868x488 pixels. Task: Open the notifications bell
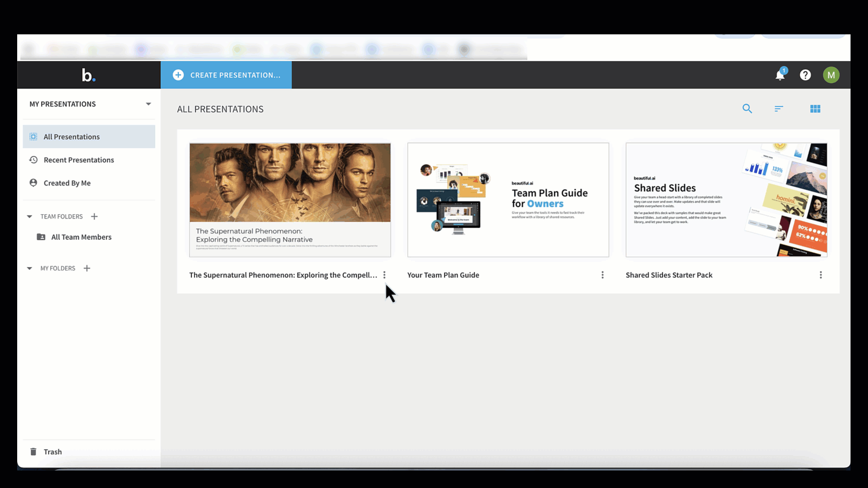tap(780, 75)
